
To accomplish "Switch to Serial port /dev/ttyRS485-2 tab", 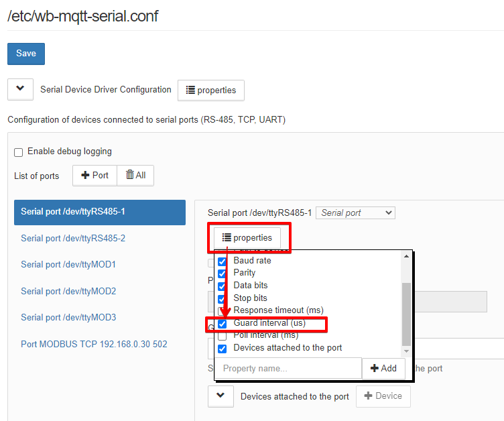I will pyautogui.click(x=73, y=238).
